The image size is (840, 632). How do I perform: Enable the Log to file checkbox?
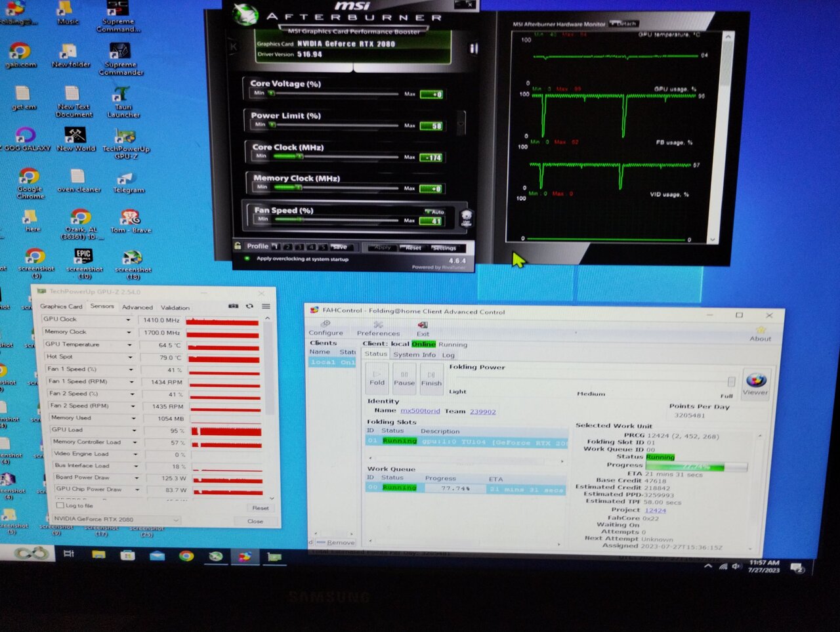click(x=61, y=505)
